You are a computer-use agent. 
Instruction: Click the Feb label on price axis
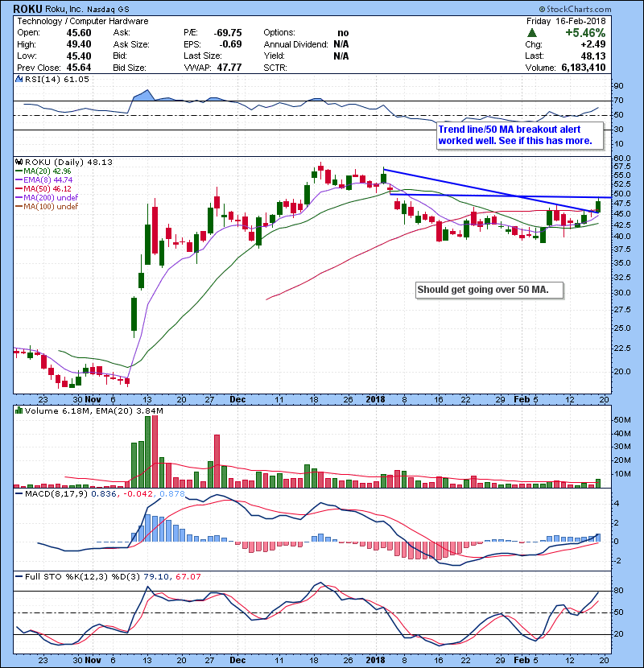tap(522, 400)
